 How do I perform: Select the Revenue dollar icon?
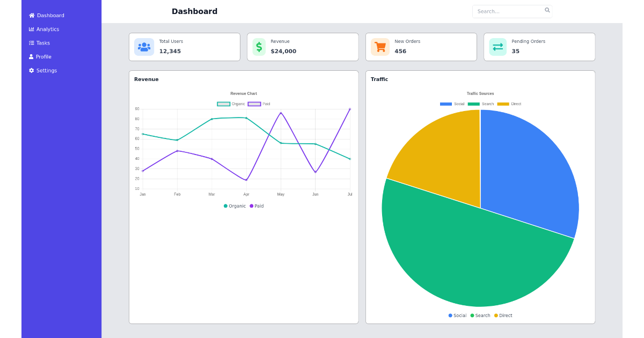(259, 47)
